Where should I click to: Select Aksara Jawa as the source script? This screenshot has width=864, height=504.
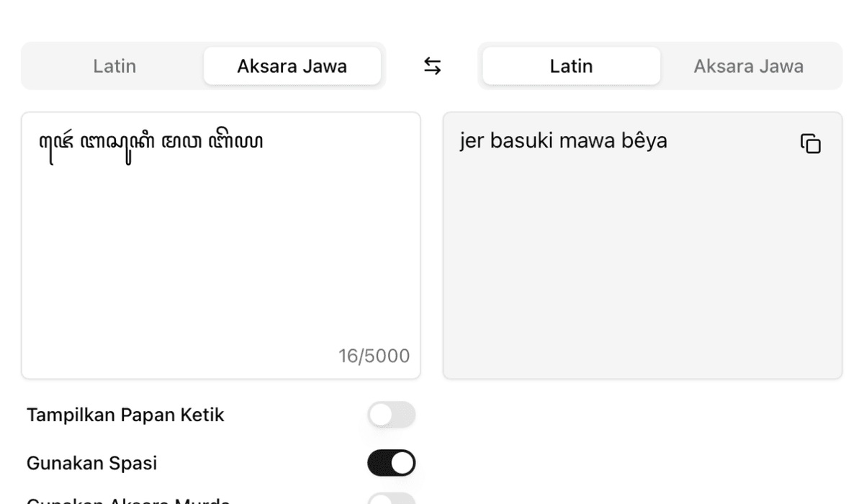(x=292, y=66)
